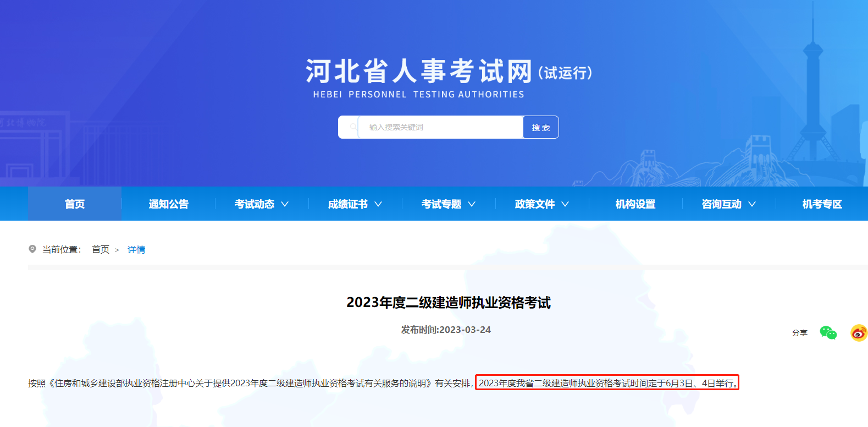Click the red-highlighted exam date sentence
Viewport: 868px width, 427px height.
pos(607,383)
